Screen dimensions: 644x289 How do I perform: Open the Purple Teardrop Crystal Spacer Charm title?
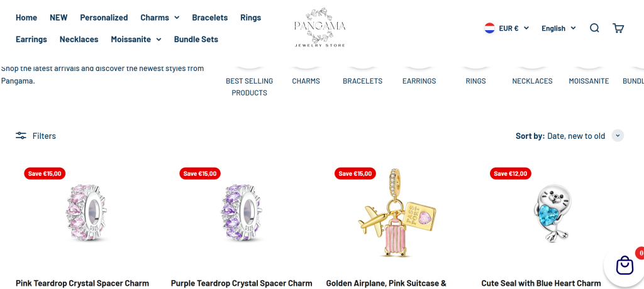[x=241, y=283]
